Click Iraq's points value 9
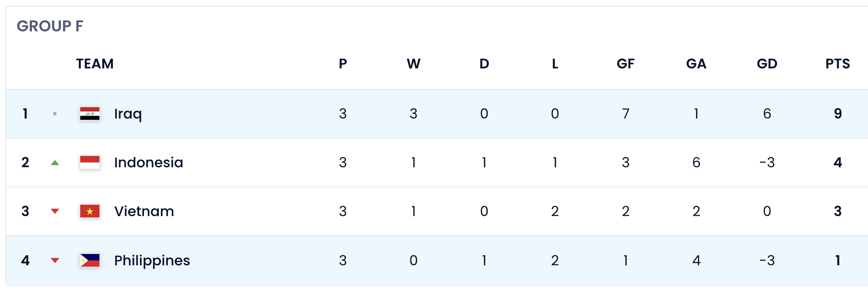The height and width of the screenshot is (298, 868). pyautogui.click(x=838, y=114)
